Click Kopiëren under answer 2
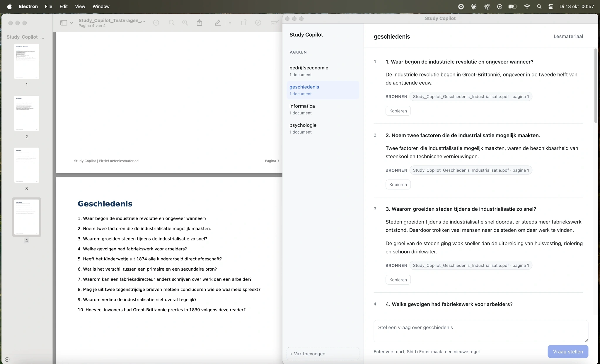This screenshot has width=600, height=364. [x=398, y=184]
